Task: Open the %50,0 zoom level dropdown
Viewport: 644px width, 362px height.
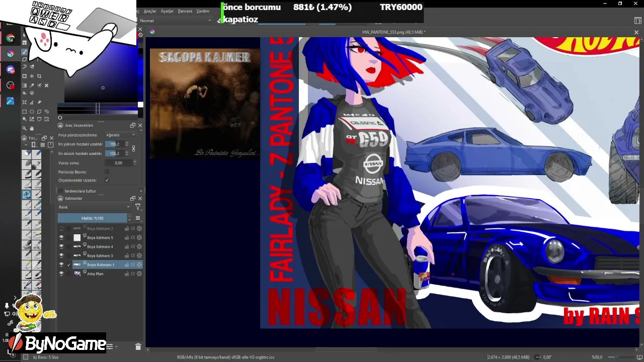Action: (x=598, y=357)
